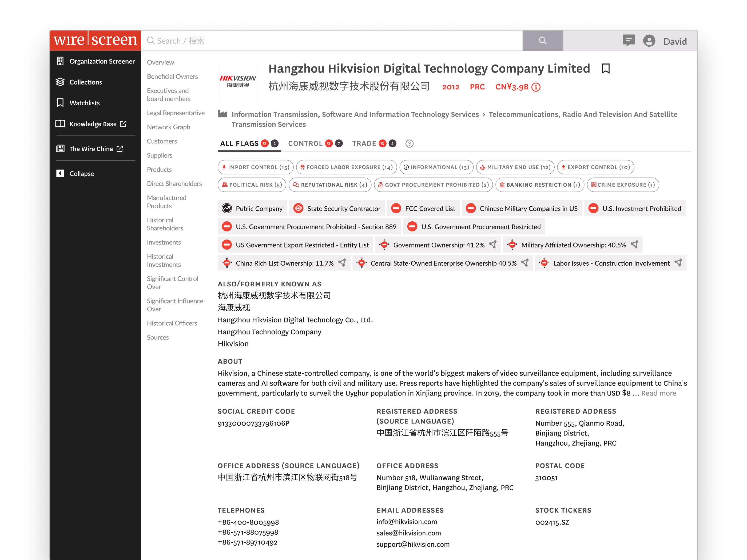Viewport: 747px width, 560px height.
Task: Bookmark the Hikvision company profile
Action: pyautogui.click(x=606, y=69)
